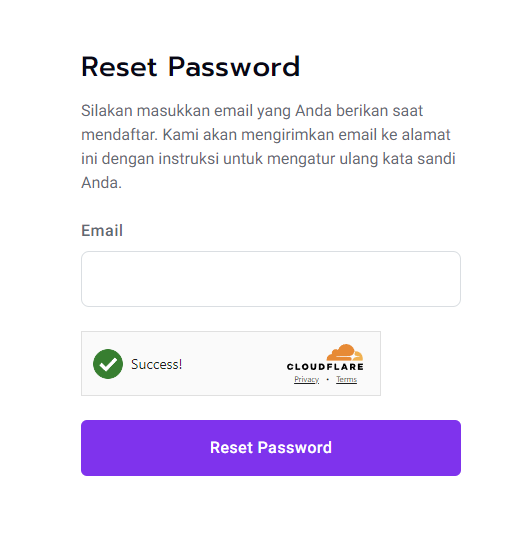Click the orange Cloudflare cloud logo
Viewport: 530px width, 539px height.
coord(344,352)
